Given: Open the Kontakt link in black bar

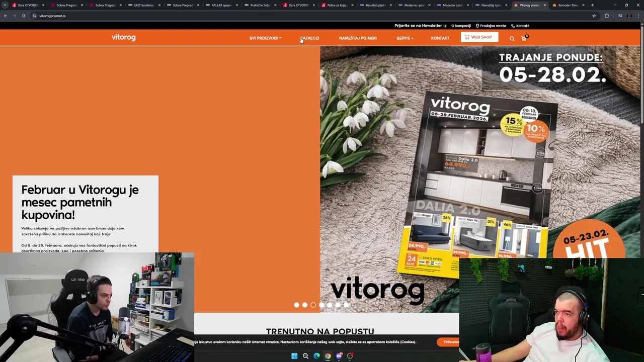Looking at the screenshot, I should pyautogui.click(x=520, y=26).
